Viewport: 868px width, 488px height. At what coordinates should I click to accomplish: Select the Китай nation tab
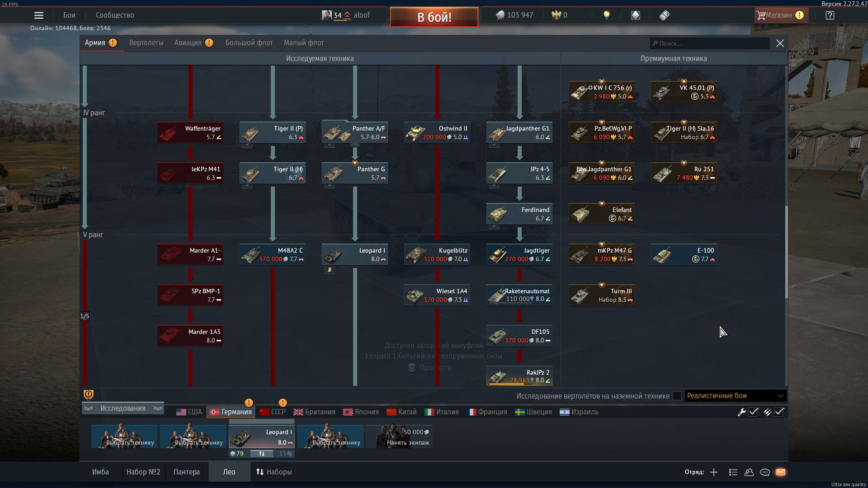tap(401, 412)
